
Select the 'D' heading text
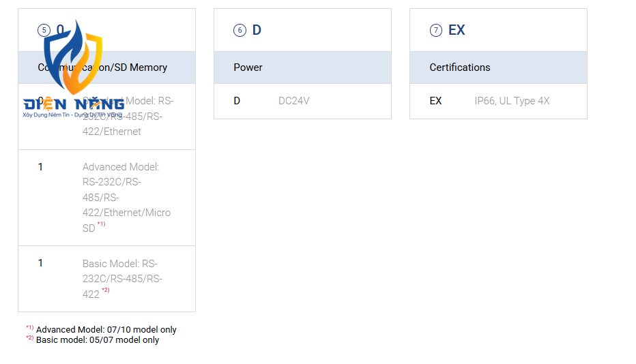point(257,30)
